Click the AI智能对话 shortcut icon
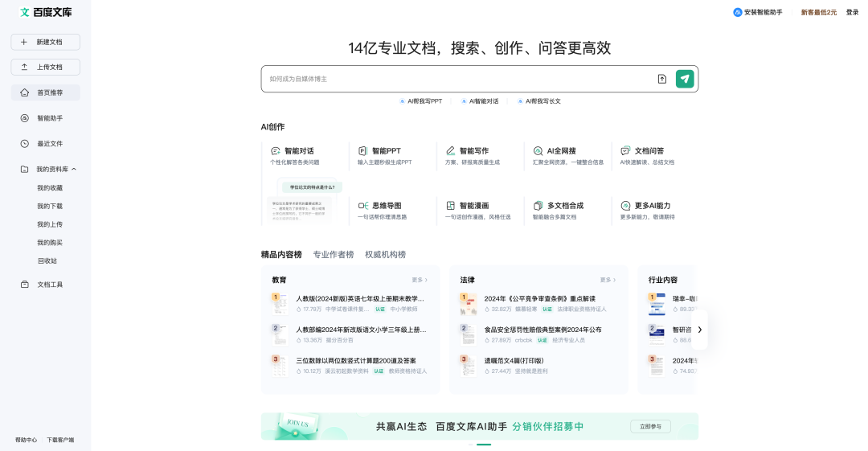The height and width of the screenshot is (451, 868). click(x=464, y=101)
